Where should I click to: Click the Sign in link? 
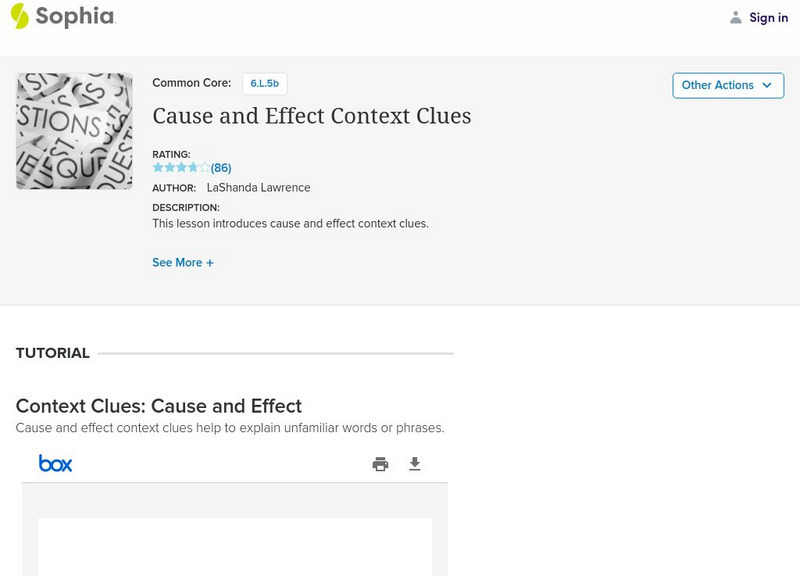[767, 17]
